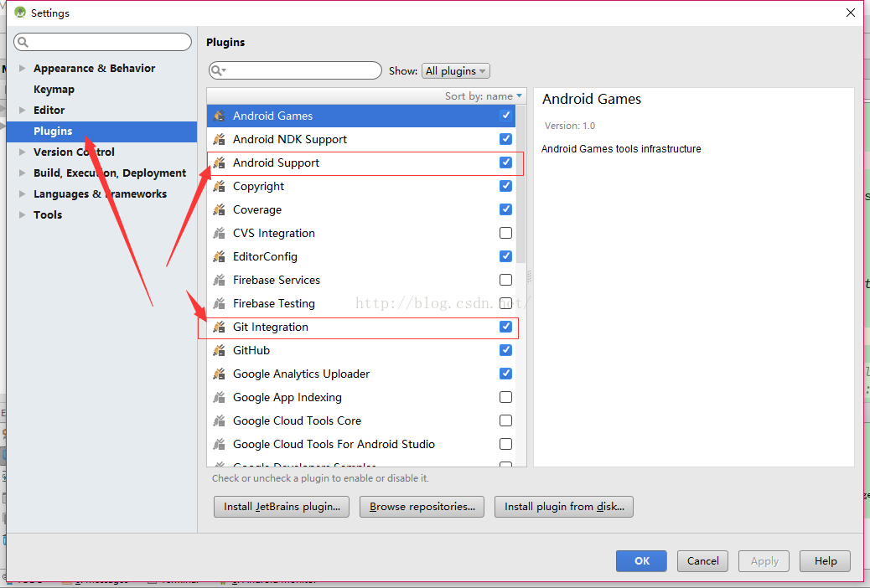Close the Settings dialog
870x588 pixels.
(850, 13)
